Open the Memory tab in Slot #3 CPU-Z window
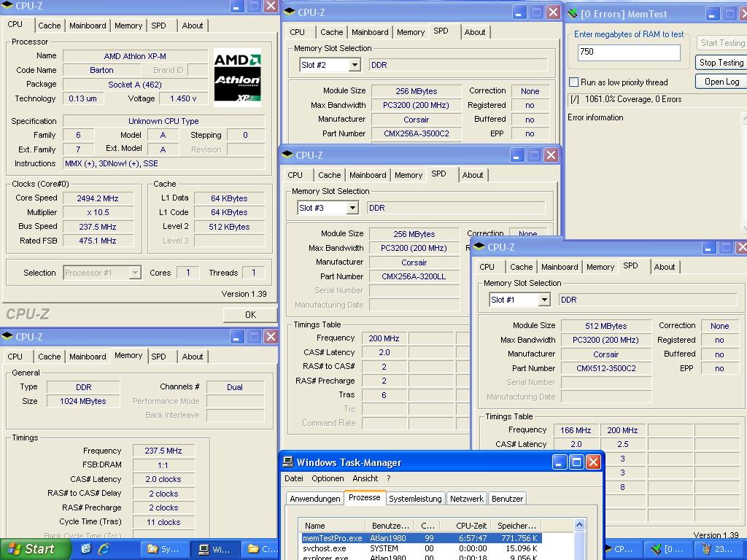 409,175
